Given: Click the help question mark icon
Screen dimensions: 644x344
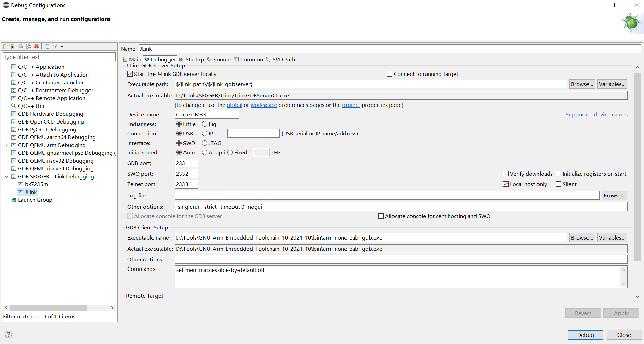Looking at the screenshot, I should [x=9, y=334].
